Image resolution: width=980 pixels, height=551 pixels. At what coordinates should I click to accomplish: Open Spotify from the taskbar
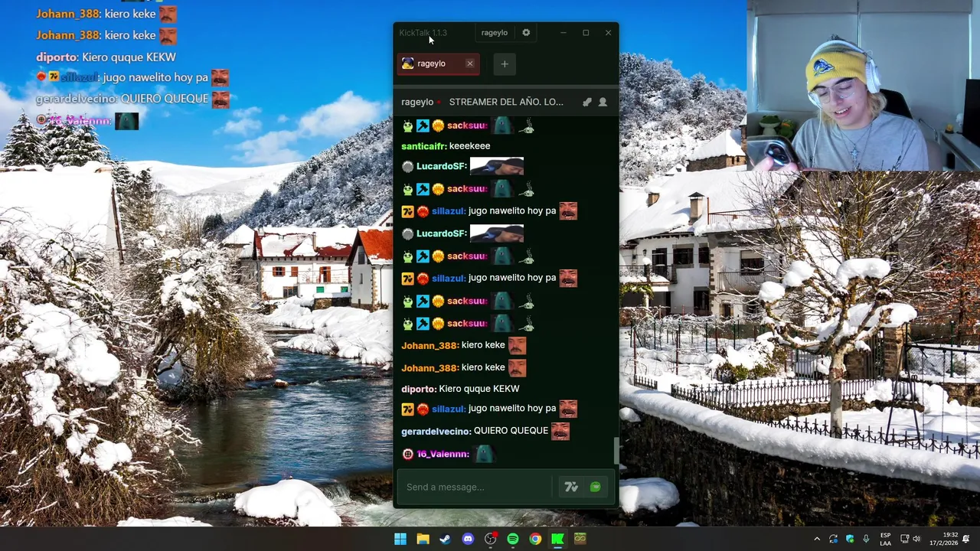(513, 540)
